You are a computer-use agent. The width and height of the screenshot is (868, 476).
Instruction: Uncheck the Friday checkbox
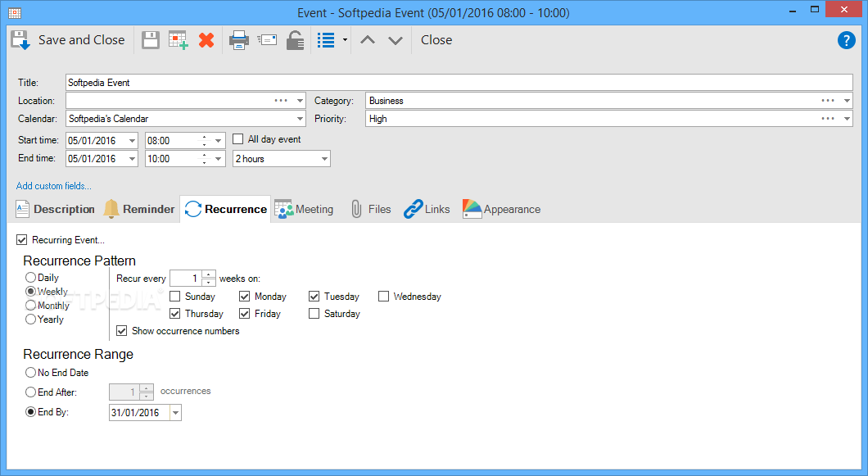(245, 314)
